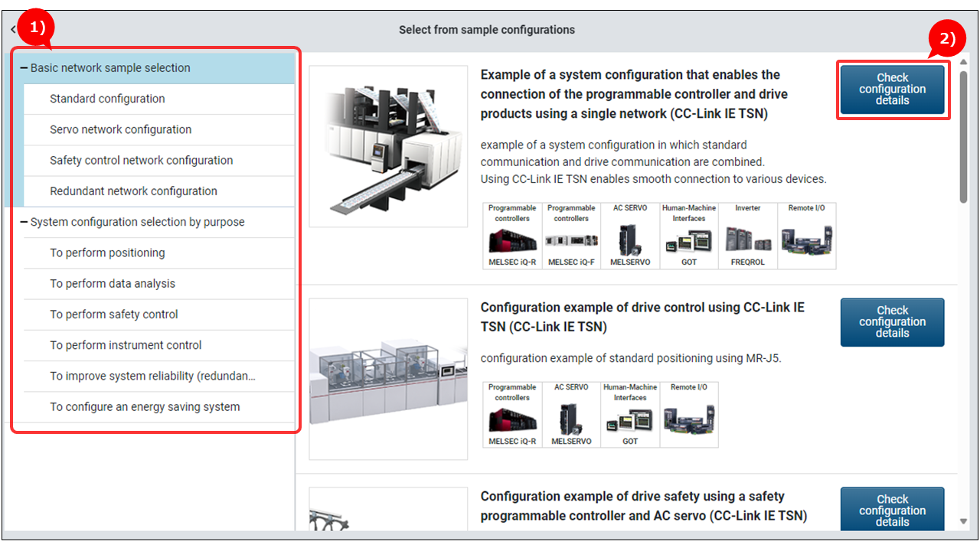The image size is (980, 551).
Task: Collapse the Basic network sample selection group
Action: tap(24, 68)
